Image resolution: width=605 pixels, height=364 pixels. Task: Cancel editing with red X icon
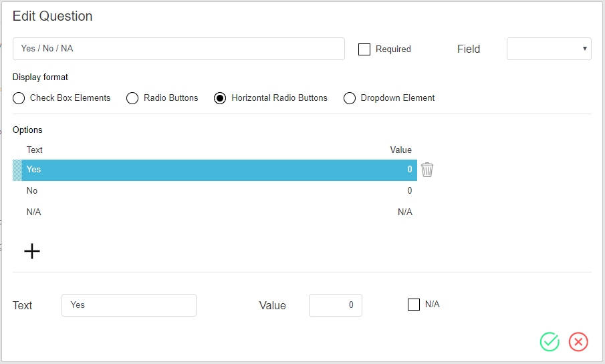tap(578, 342)
